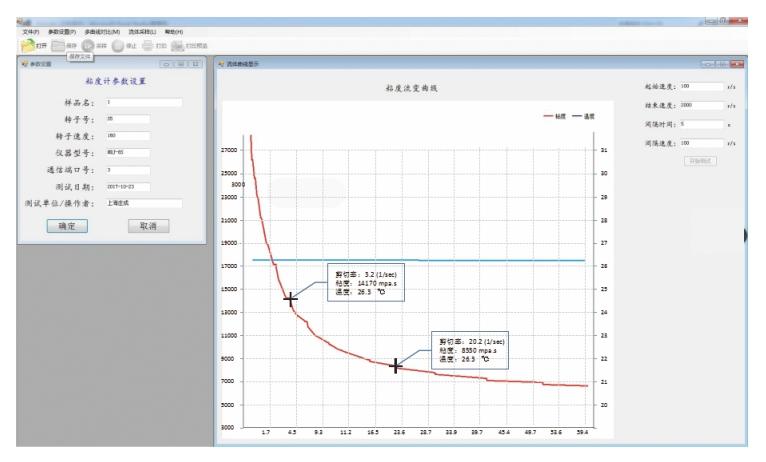
Task: Open a file with the 打开 toolbar icon
Action: [x=27, y=45]
